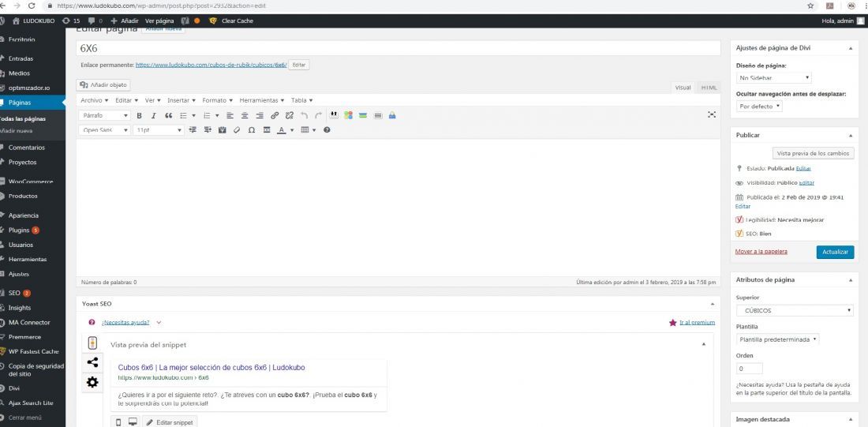This screenshot has height=427, width=868.
Task: Click the colorful squares shortcode icon
Action: (348, 115)
